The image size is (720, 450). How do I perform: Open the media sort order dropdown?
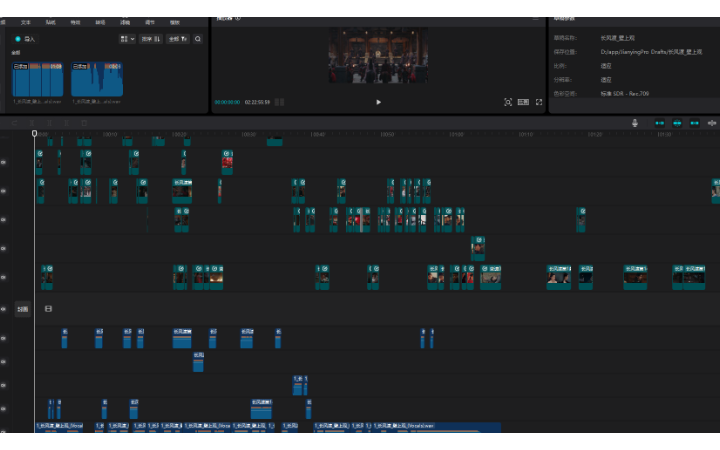coord(150,39)
